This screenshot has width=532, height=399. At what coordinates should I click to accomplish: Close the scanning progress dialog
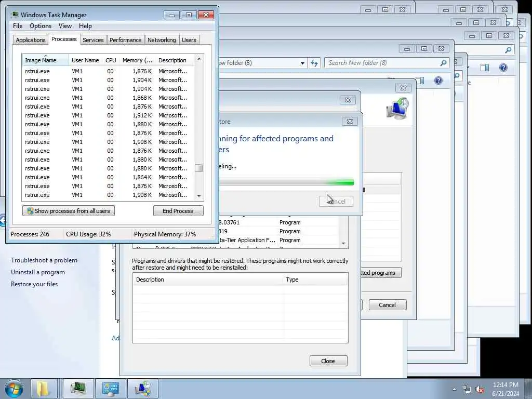(x=350, y=121)
